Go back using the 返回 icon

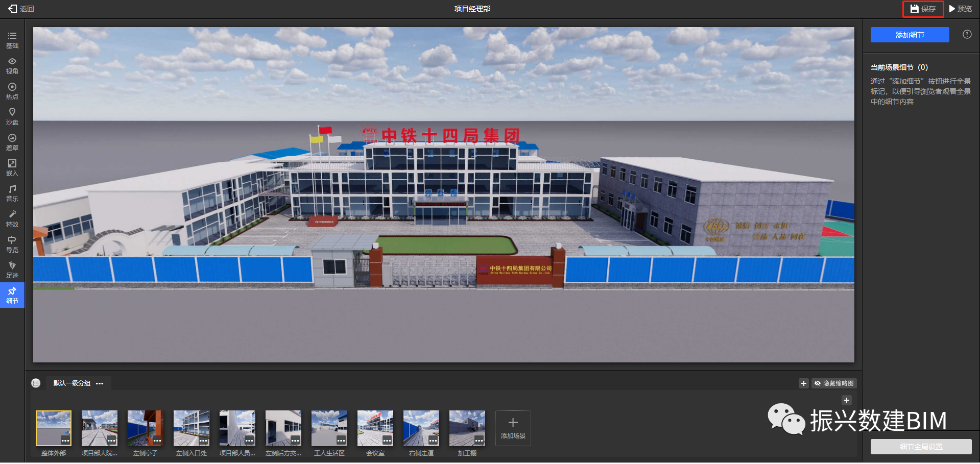tap(13, 9)
